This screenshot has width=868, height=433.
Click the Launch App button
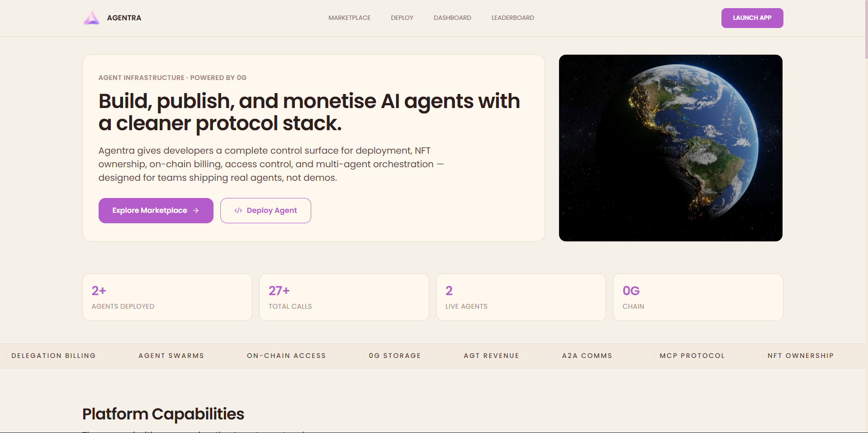pos(752,18)
